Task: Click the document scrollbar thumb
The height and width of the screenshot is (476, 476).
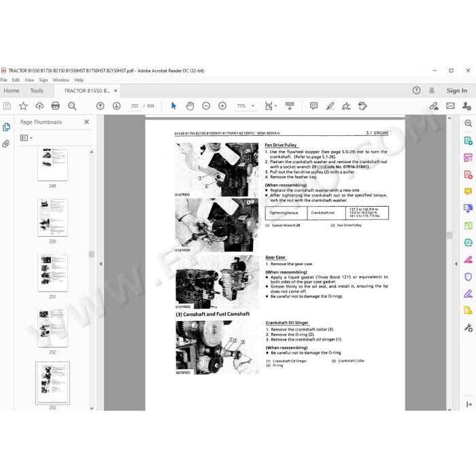Action: (x=449, y=235)
